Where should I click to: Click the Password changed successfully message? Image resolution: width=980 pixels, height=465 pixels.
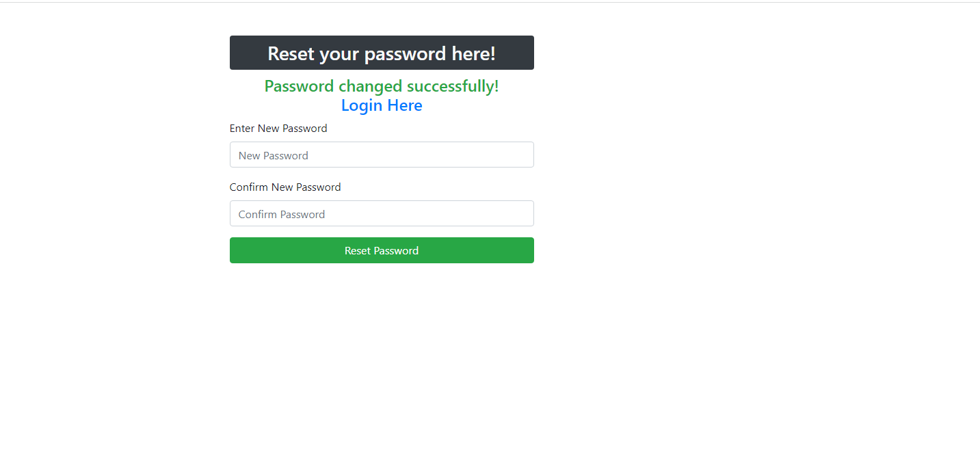click(381, 85)
